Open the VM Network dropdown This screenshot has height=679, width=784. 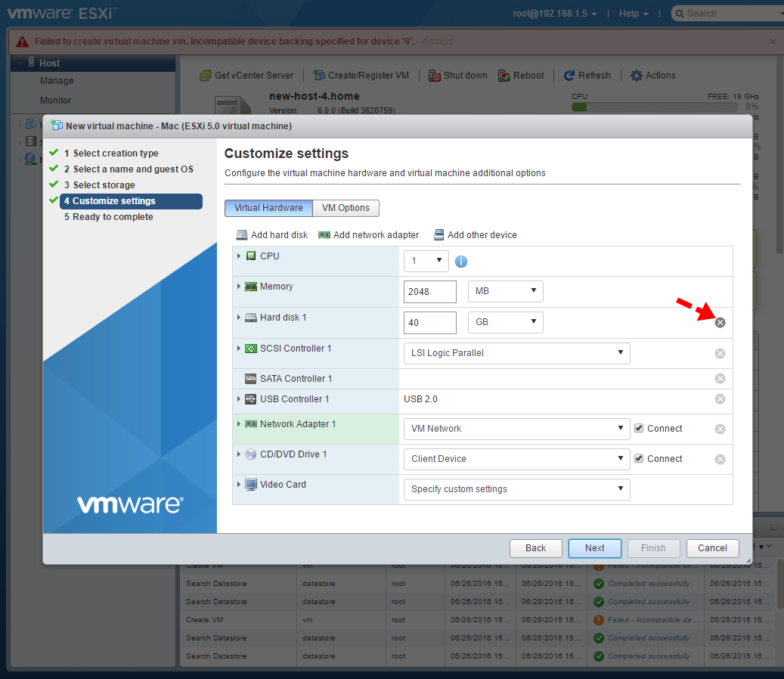[517, 429]
